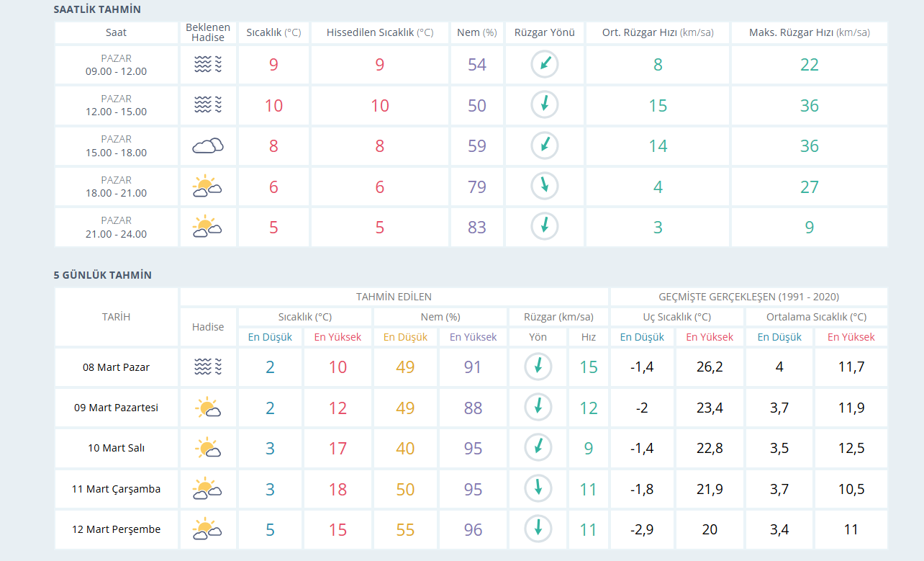Select the Hissedilen Sıcaklık column header

(x=380, y=32)
